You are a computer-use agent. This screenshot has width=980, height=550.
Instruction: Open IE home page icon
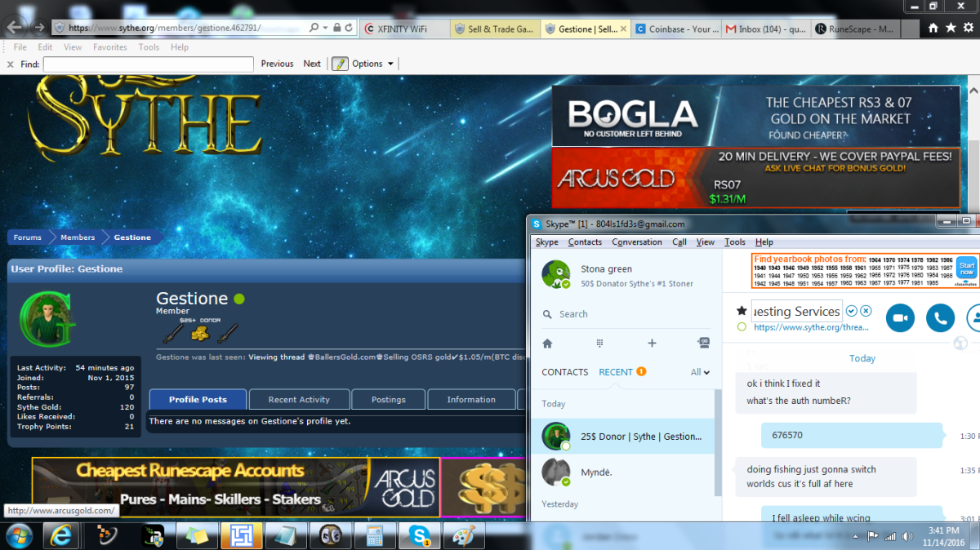click(x=933, y=28)
